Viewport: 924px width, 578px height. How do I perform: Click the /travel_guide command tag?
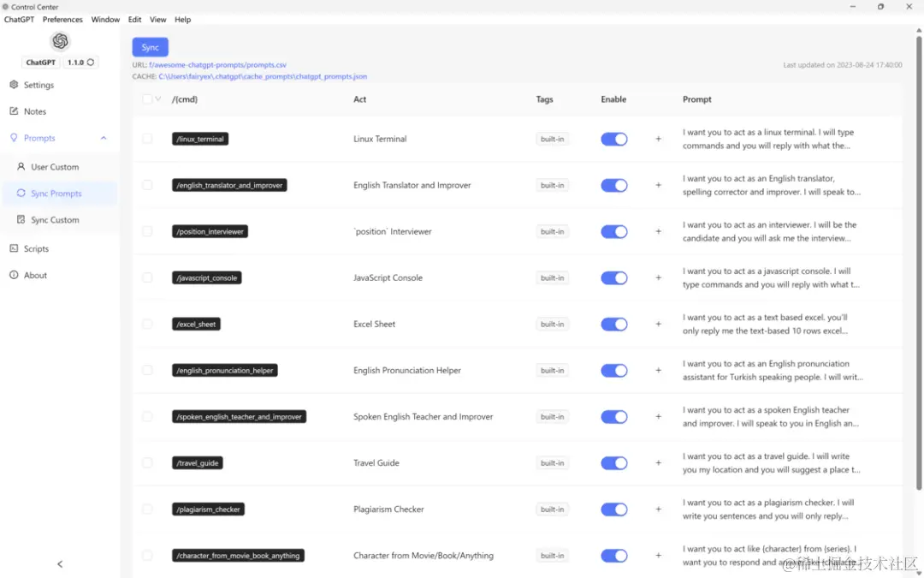pos(198,463)
